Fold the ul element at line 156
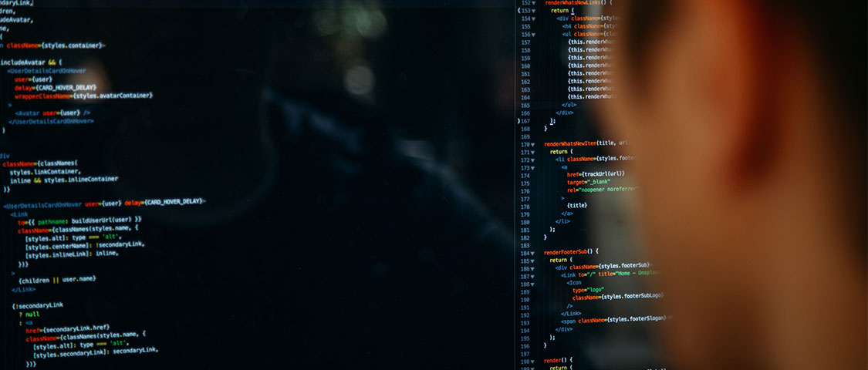 tap(533, 35)
